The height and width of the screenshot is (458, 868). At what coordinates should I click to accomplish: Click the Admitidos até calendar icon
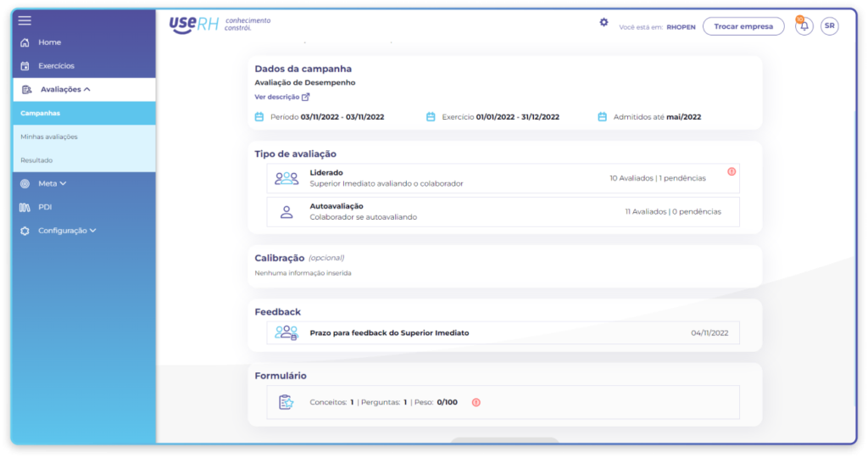603,117
